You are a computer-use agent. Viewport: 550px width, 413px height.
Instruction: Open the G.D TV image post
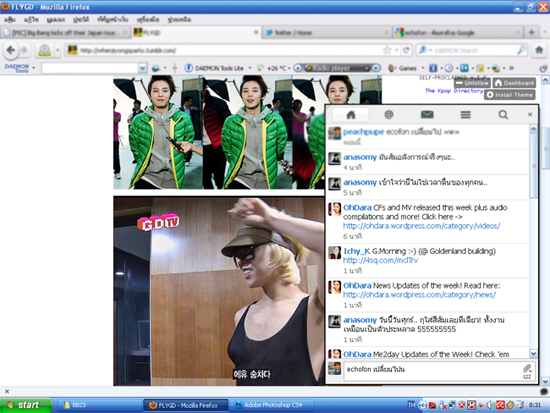tap(219, 291)
